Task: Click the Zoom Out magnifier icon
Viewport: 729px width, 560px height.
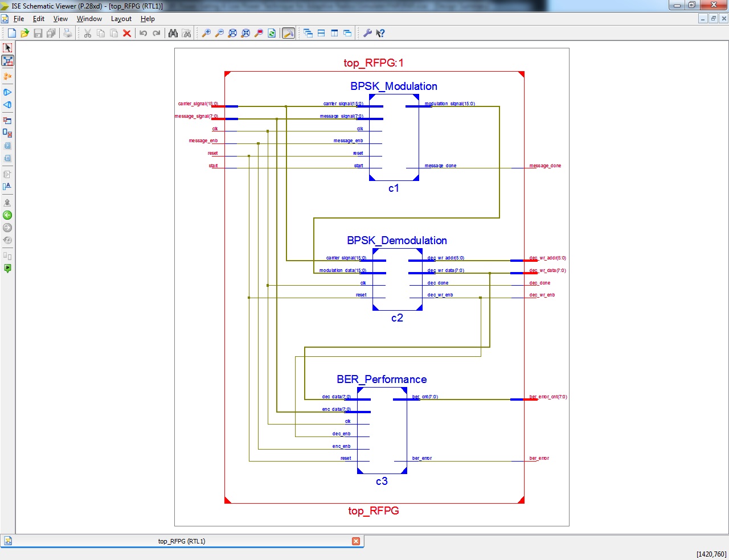Action: pyautogui.click(x=219, y=33)
